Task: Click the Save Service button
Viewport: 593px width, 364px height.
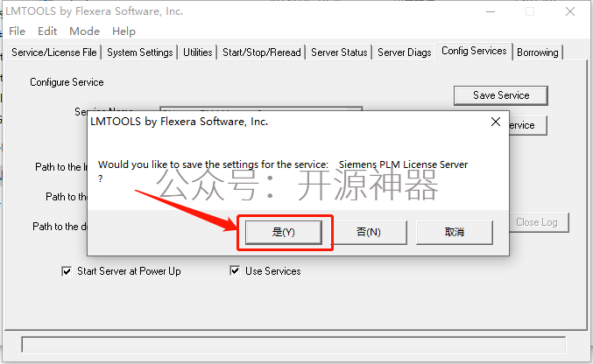Action: tap(501, 95)
